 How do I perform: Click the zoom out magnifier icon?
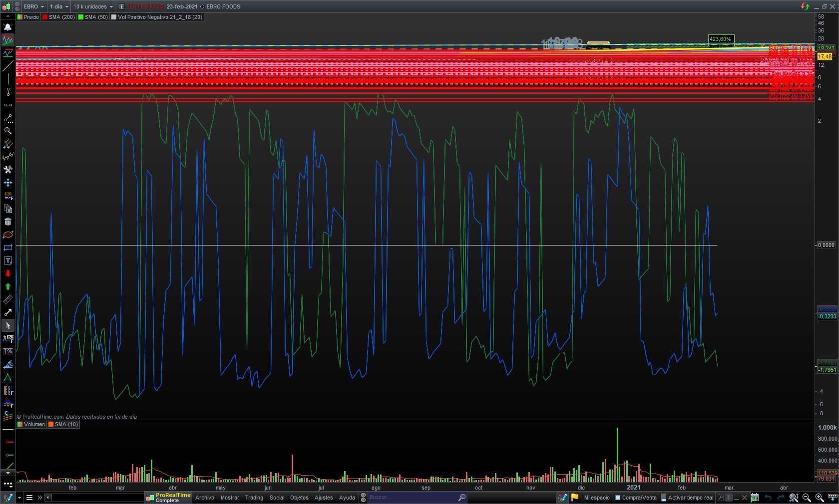point(807,498)
